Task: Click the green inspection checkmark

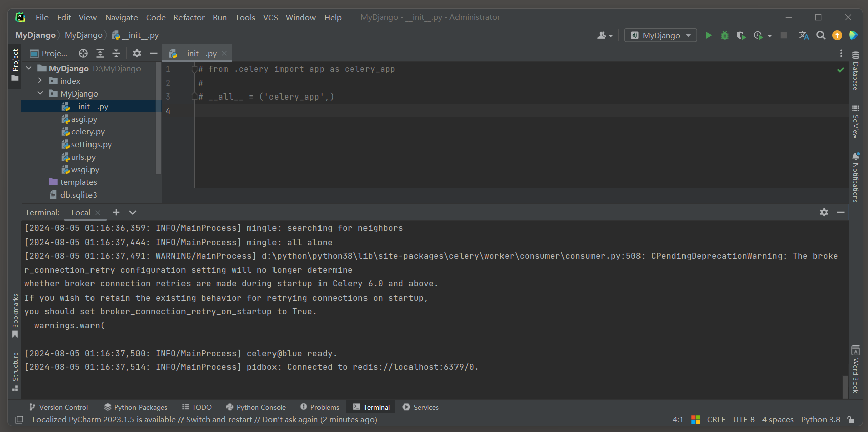Action: coord(841,70)
